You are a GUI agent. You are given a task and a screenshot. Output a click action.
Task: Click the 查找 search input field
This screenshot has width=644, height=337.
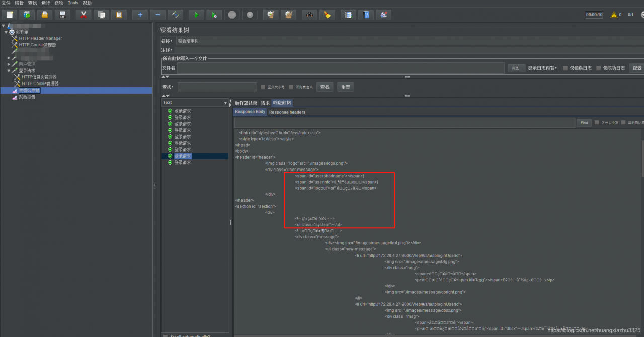click(217, 87)
